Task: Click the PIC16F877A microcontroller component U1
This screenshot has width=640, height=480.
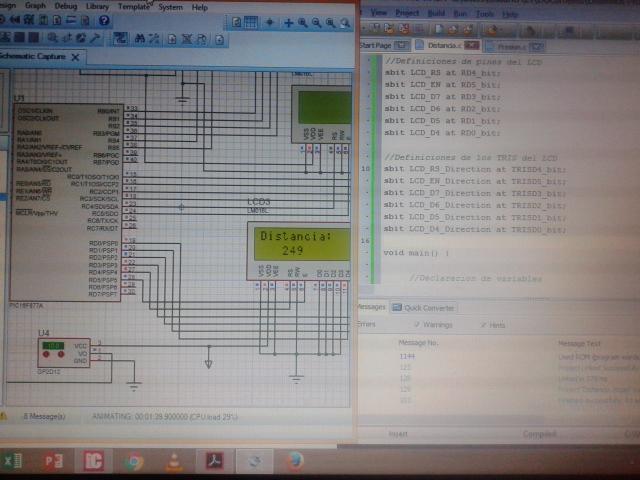Action: (66, 203)
